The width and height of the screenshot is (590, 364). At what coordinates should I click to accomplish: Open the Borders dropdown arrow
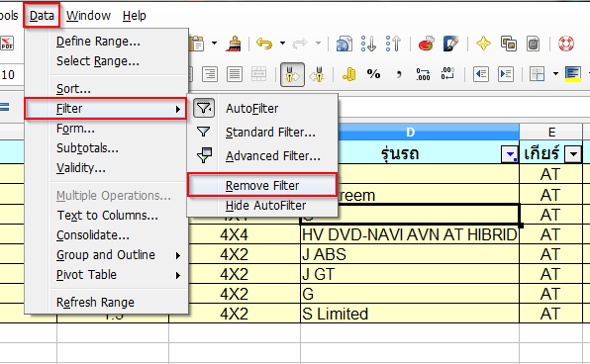(555, 74)
